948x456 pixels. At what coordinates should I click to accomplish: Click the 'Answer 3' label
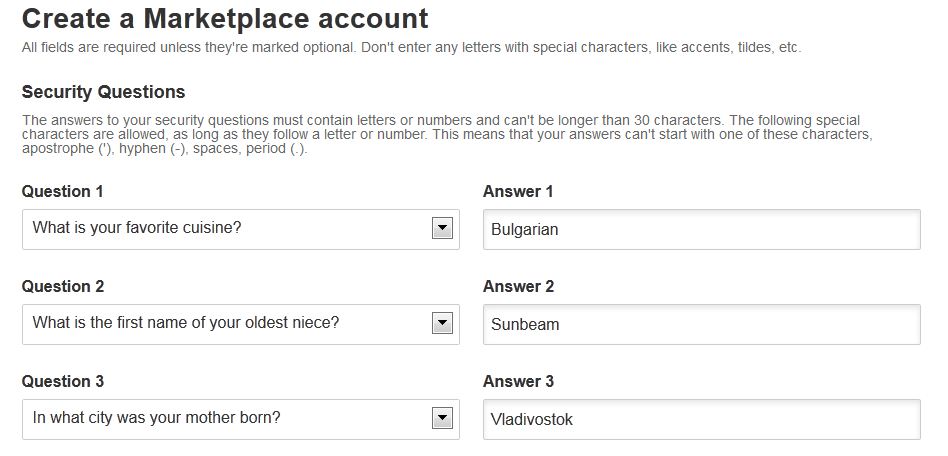(x=518, y=381)
